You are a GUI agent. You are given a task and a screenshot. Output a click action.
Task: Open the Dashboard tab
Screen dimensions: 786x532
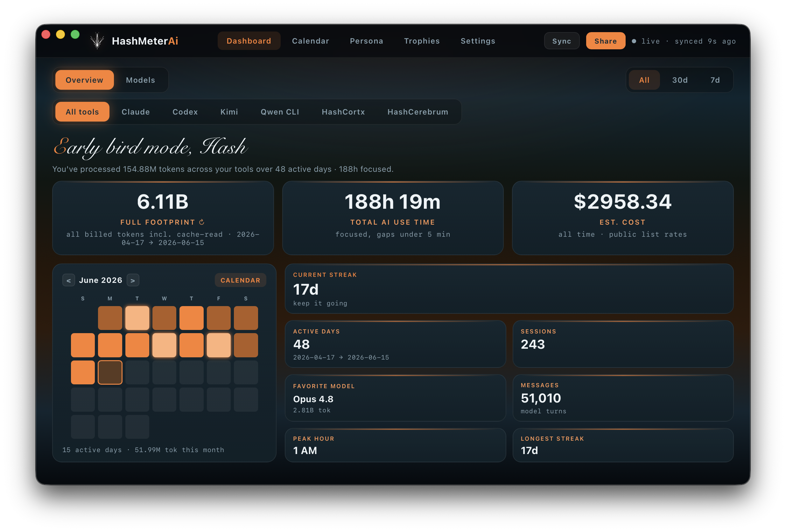click(249, 41)
